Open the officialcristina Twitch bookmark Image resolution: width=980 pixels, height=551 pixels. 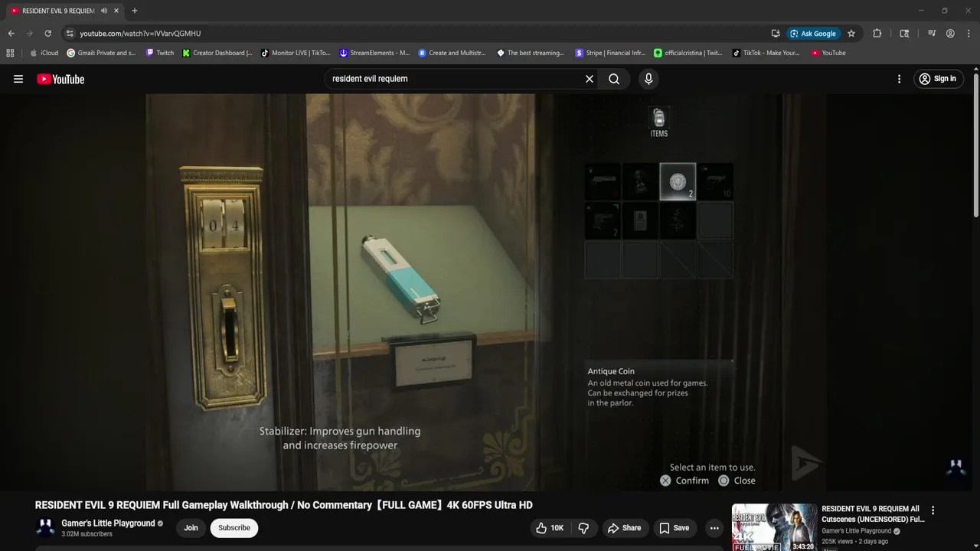coord(688,53)
